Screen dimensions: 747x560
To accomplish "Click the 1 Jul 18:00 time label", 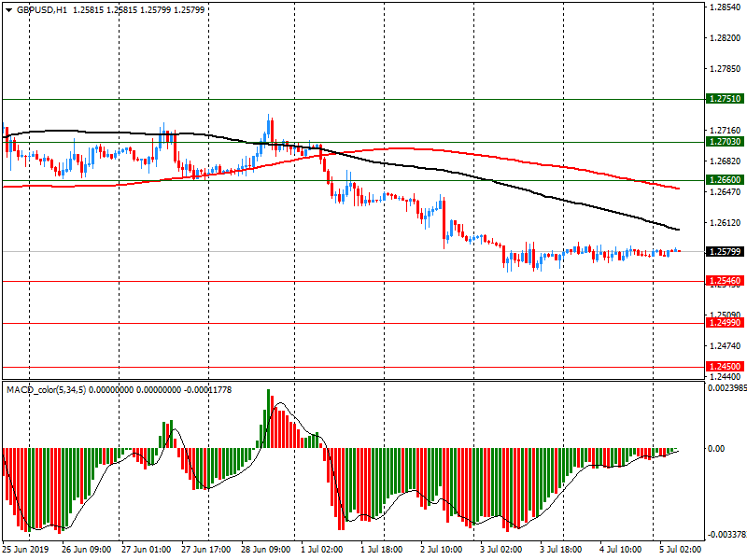I will [381, 549].
